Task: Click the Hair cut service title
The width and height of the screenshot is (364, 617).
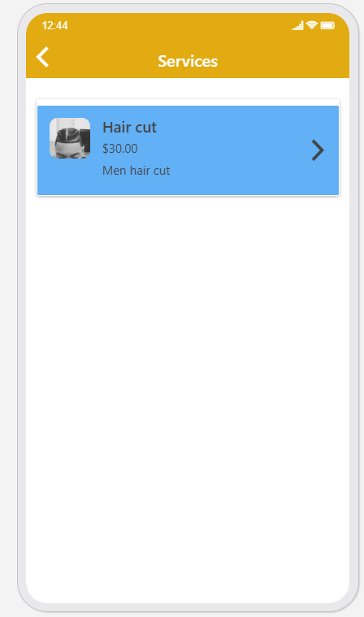Action: (129, 128)
